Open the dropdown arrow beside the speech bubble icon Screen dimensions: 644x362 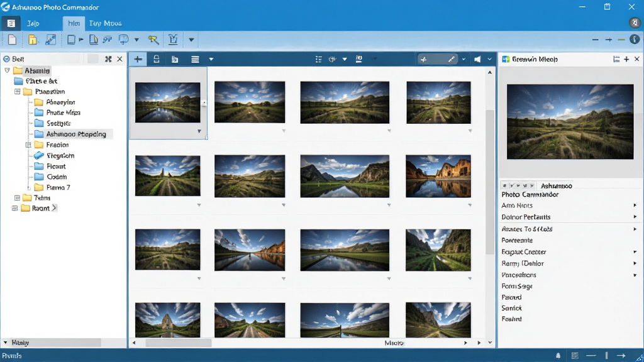(136, 40)
